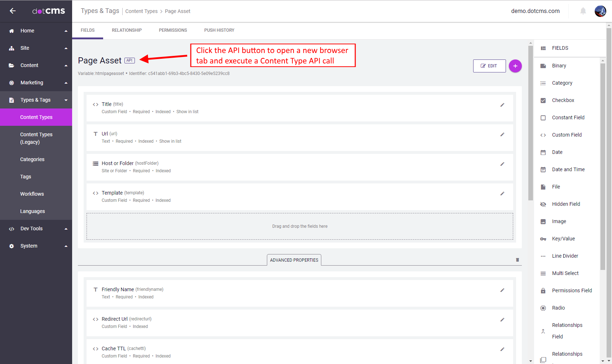Viewport: 612px width, 364px height.
Task: Delete Advanced Properties tab via trash icon
Action: (x=518, y=260)
